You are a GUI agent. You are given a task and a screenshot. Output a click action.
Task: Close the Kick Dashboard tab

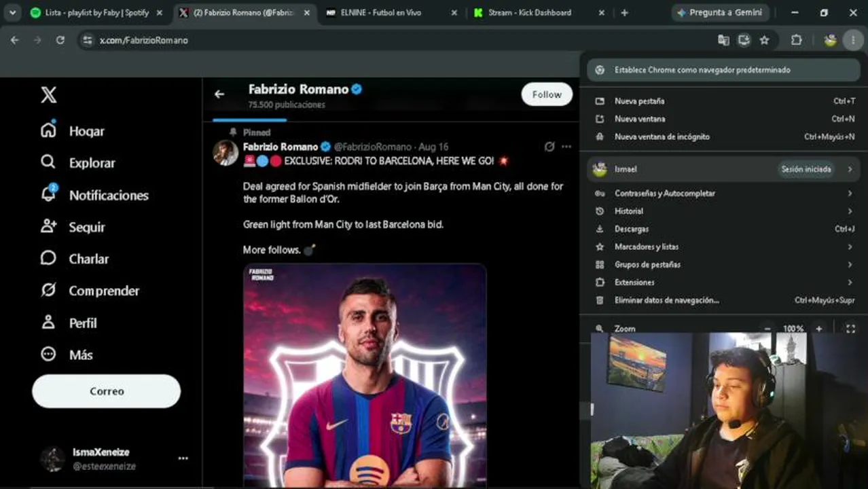(601, 12)
